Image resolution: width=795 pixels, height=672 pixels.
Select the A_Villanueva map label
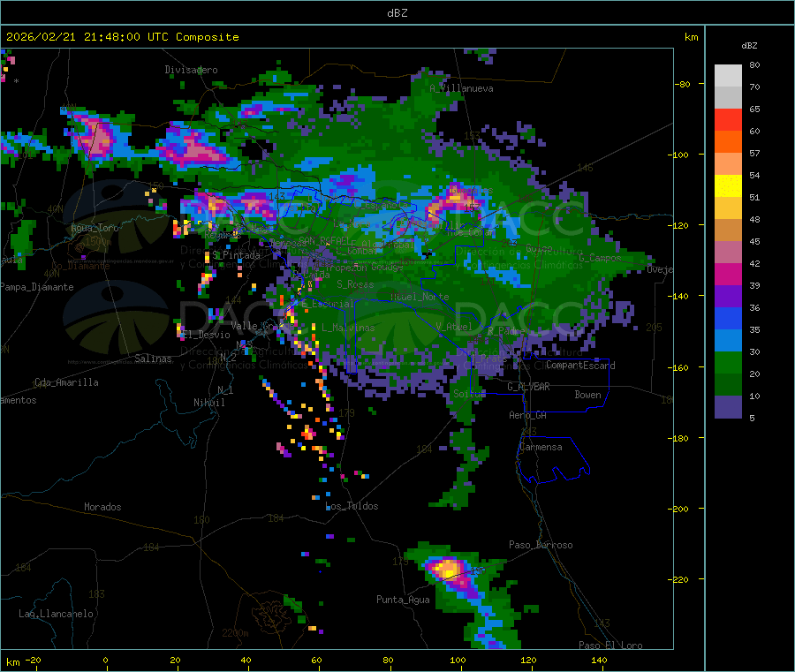[x=461, y=88]
